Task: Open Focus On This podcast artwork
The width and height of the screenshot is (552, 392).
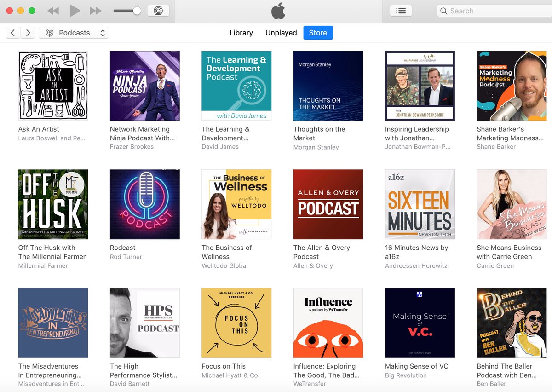Action: click(236, 323)
